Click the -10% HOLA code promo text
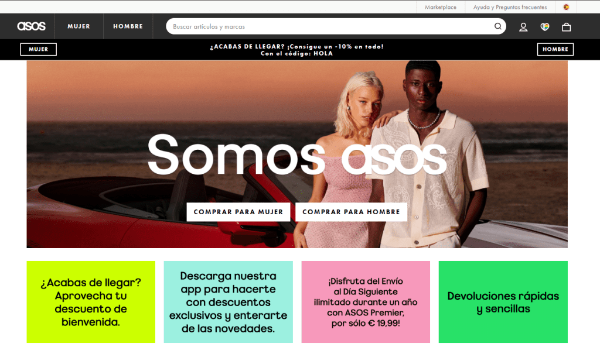This screenshot has width=600, height=364. [297, 50]
